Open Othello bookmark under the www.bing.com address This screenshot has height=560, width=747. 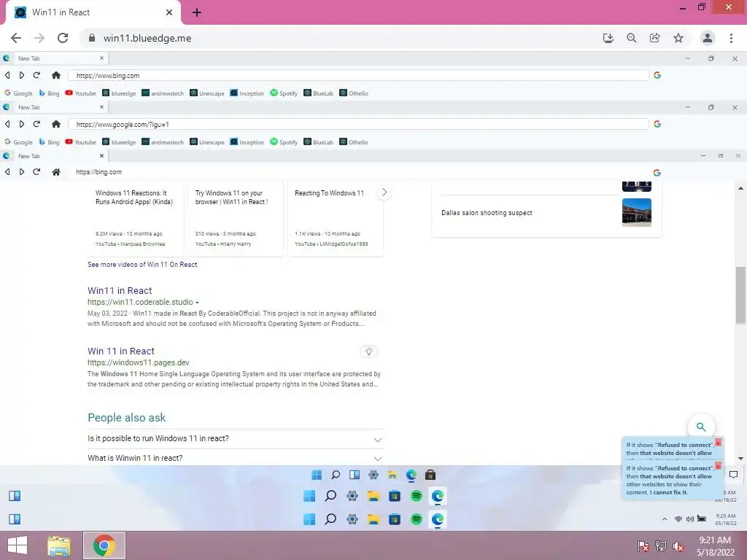(354, 93)
